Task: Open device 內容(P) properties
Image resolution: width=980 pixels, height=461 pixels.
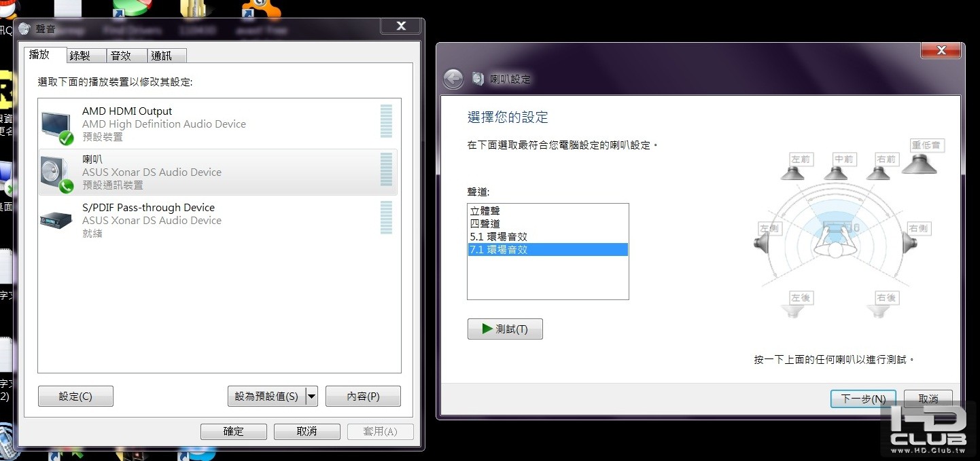Action: pyautogui.click(x=363, y=397)
